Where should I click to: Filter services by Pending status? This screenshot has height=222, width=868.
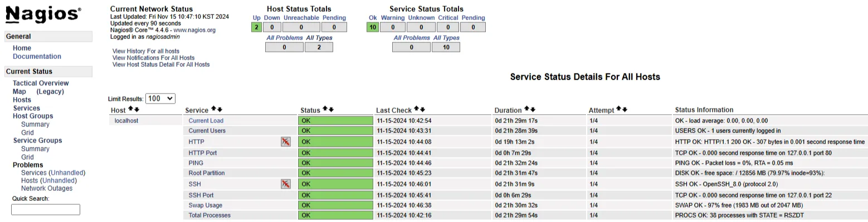pyautogui.click(x=473, y=18)
